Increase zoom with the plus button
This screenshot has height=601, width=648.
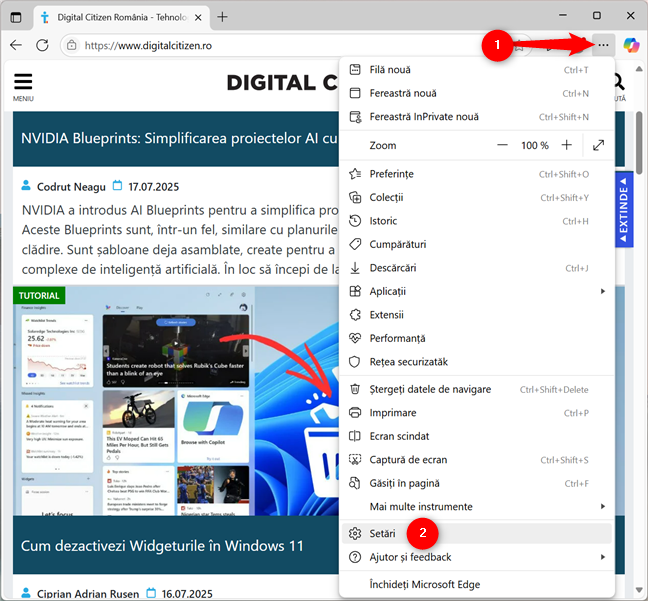[567, 145]
